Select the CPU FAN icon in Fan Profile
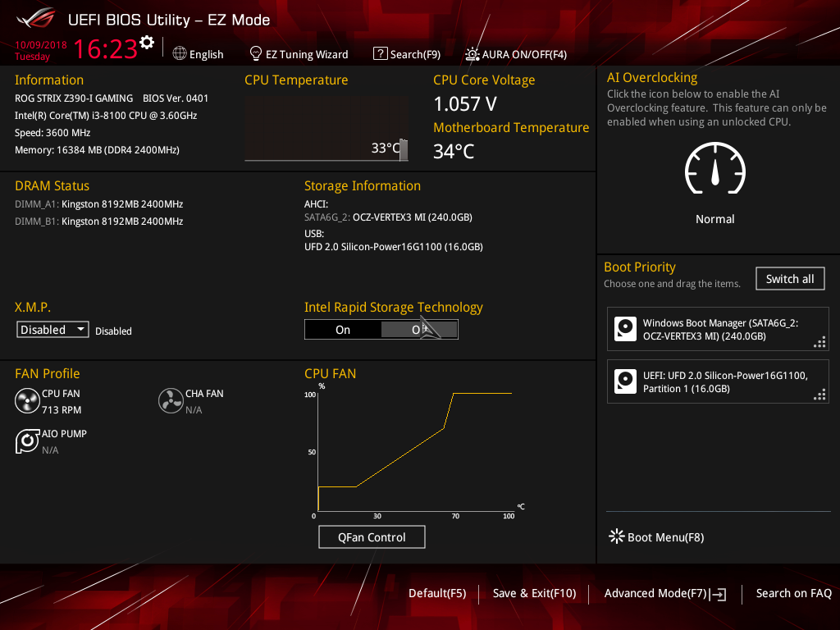 [x=26, y=400]
